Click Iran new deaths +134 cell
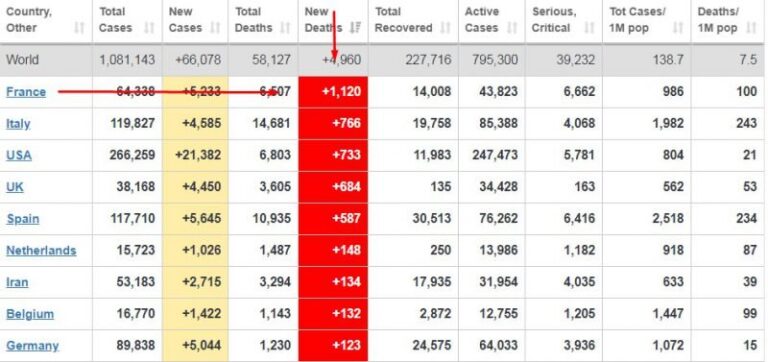 (x=333, y=282)
